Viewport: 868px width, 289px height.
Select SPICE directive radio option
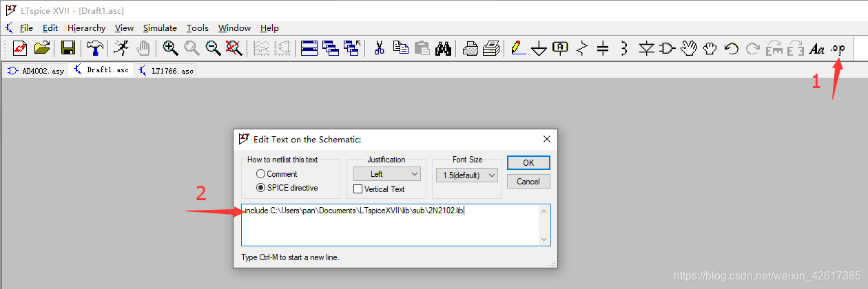click(x=287, y=188)
